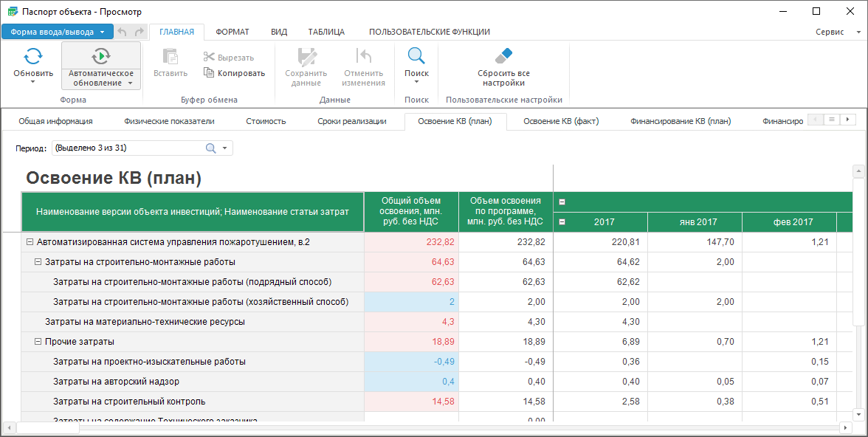Collapse the Прочие затраты group
Viewport: 868px width, 437px height.
tap(38, 342)
